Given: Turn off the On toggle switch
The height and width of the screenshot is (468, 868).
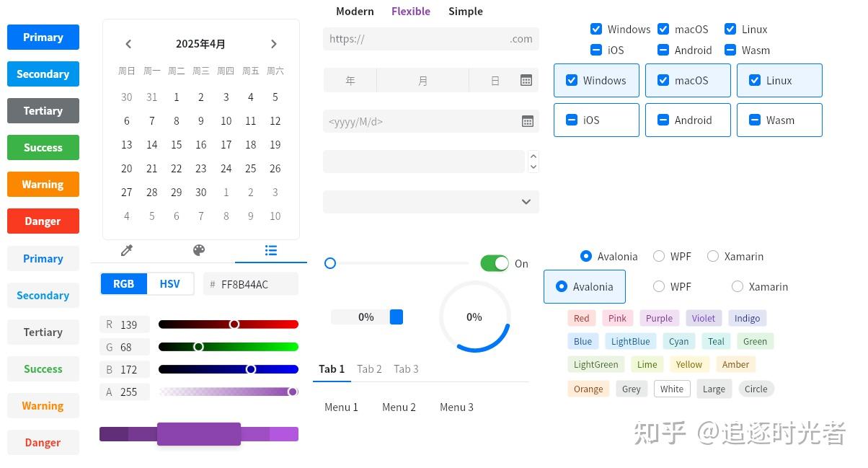Looking at the screenshot, I should pyautogui.click(x=495, y=263).
